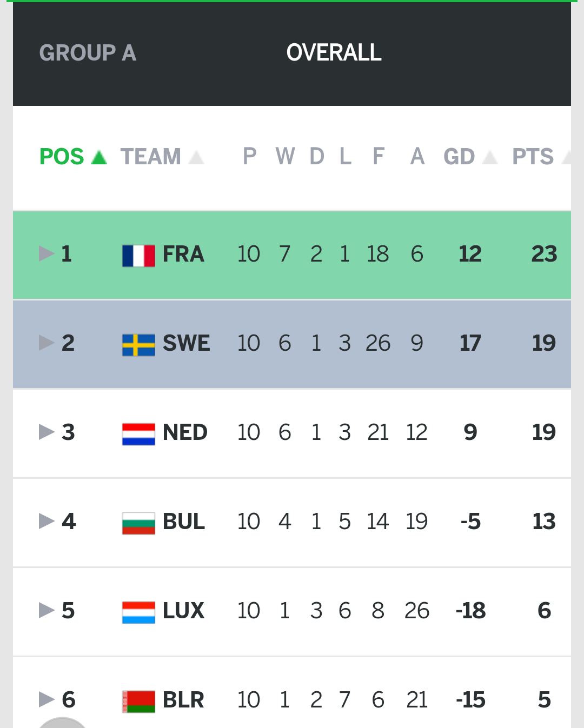Expand the position 1 row arrow

click(47, 253)
